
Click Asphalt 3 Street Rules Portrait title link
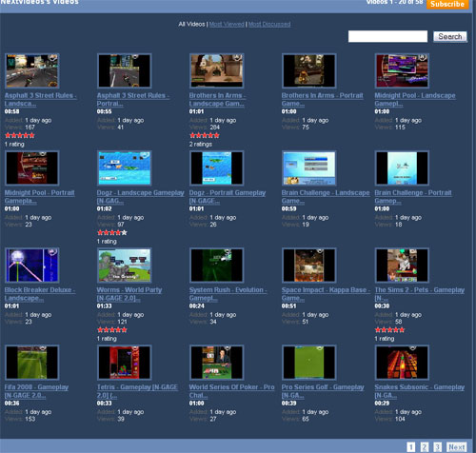[x=133, y=99]
